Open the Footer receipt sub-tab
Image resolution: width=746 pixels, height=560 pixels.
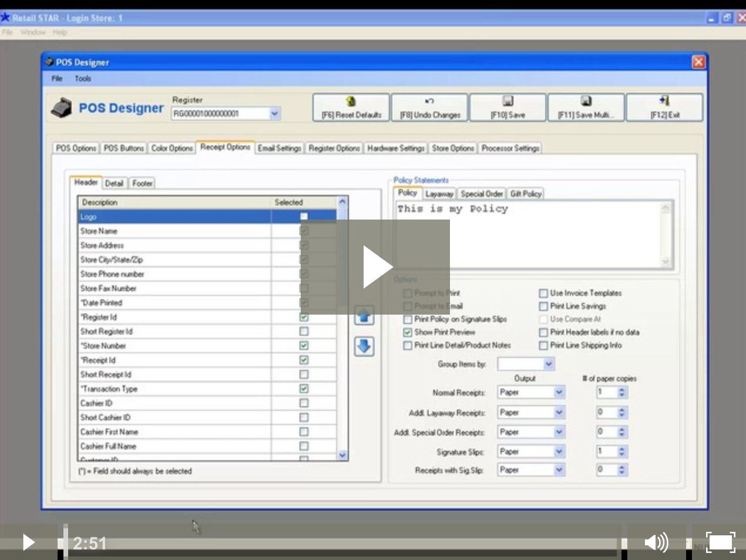(x=142, y=183)
